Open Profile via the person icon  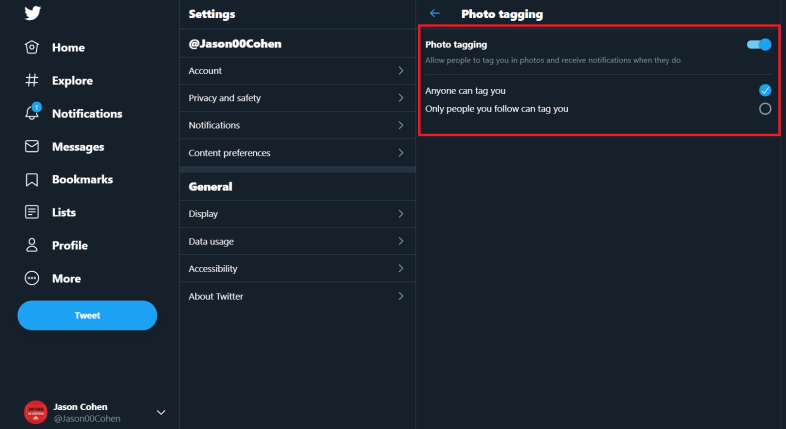click(x=32, y=245)
